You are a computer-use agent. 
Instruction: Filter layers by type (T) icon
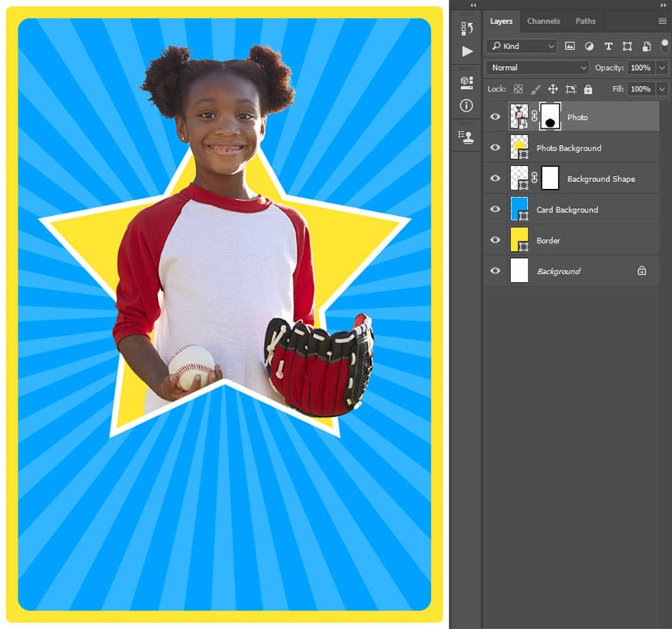(608, 46)
